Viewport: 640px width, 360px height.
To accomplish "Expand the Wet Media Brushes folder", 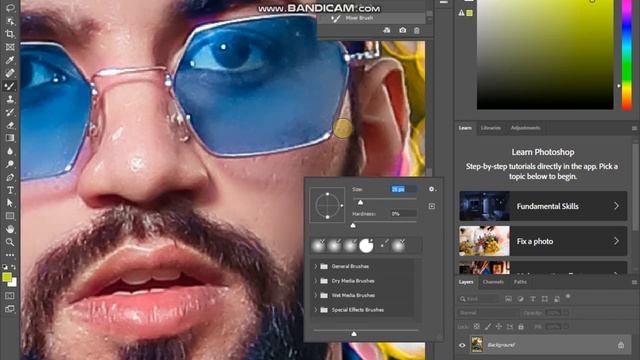I will [x=316, y=295].
